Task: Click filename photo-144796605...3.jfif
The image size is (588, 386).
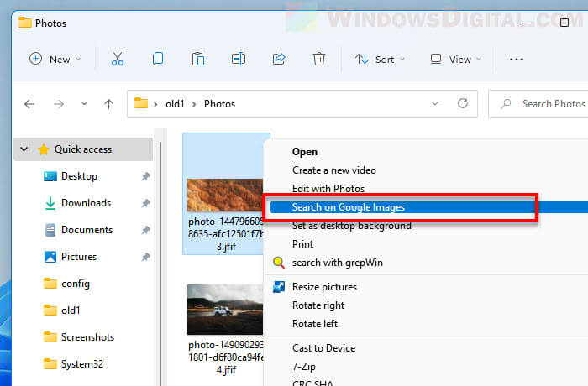Action: tap(226, 234)
